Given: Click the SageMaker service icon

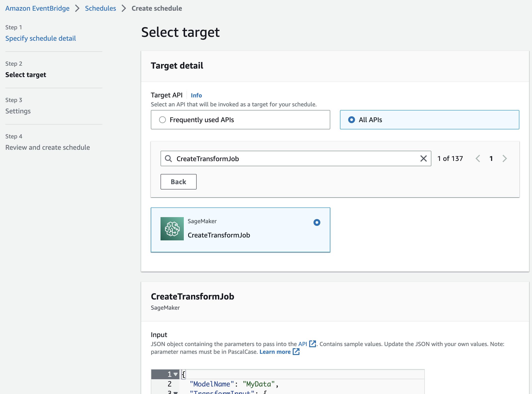Looking at the screenshot, I should (x=172, y=229).
